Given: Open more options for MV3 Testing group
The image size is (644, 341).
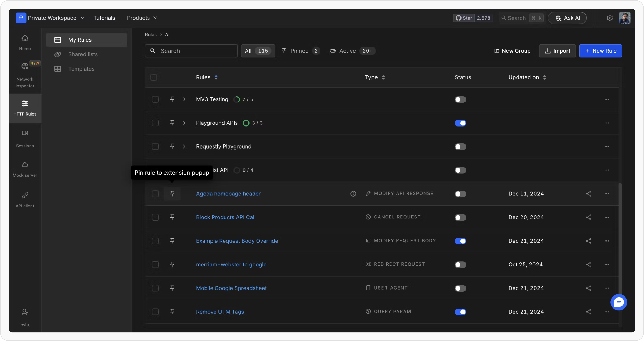Looking at the screenshot, I should (606, 99).
